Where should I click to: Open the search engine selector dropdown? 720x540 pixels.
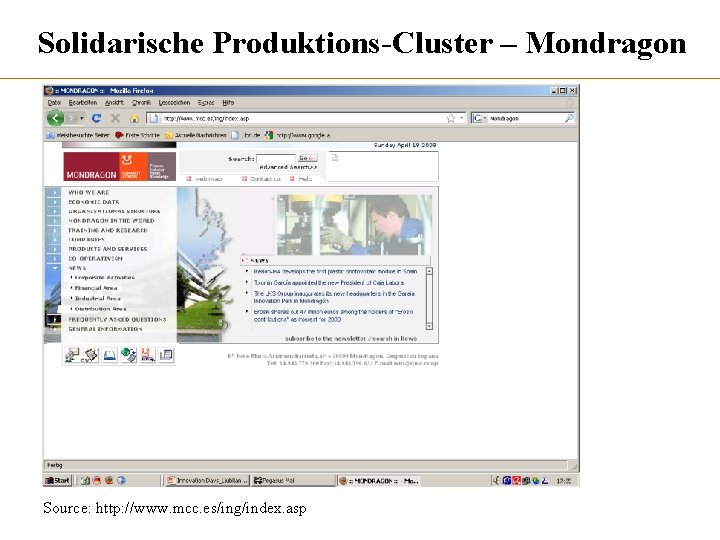479,118
